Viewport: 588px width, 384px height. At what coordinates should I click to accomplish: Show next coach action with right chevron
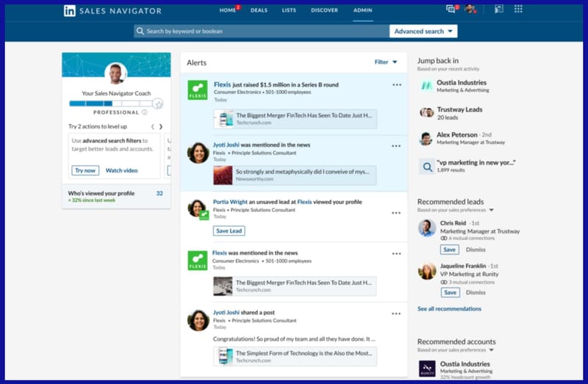click(162, 126)
